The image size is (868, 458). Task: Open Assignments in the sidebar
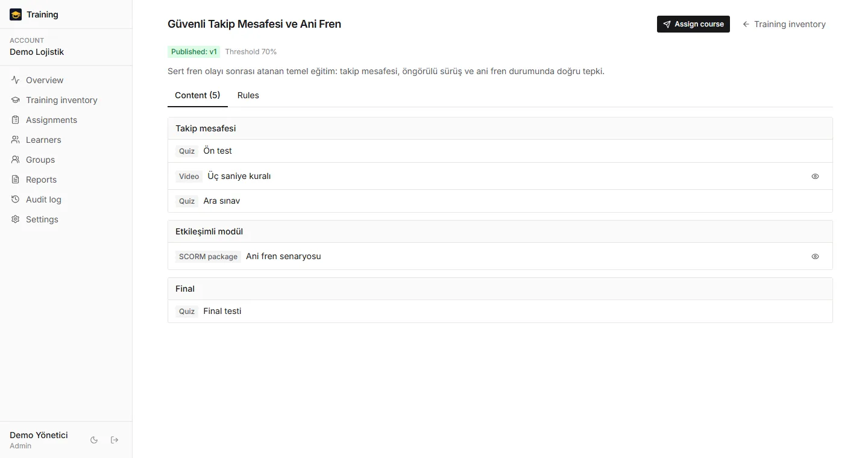click(x=66, y=120)
